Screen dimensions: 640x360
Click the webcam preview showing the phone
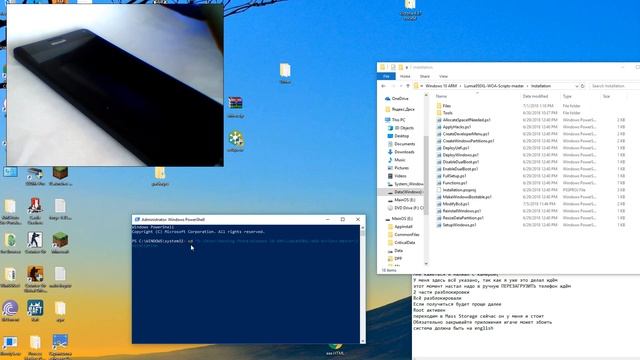(x=115, y=85)
